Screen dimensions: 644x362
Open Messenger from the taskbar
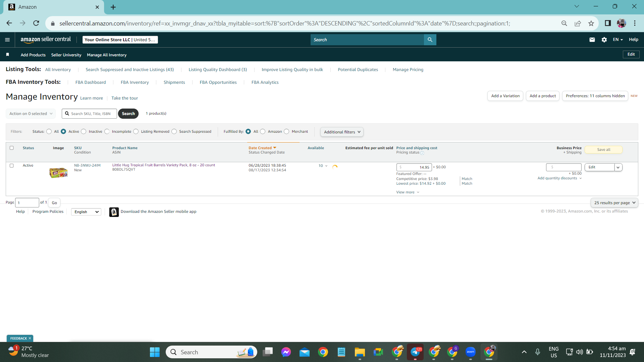click(286, 352)
